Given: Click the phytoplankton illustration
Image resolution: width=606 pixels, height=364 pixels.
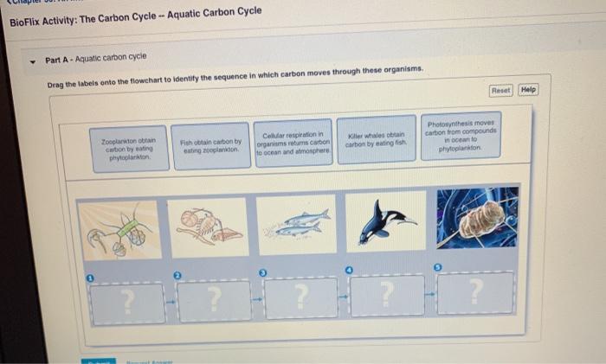Looking at the screenshot, I should click(x=119, y=230).
